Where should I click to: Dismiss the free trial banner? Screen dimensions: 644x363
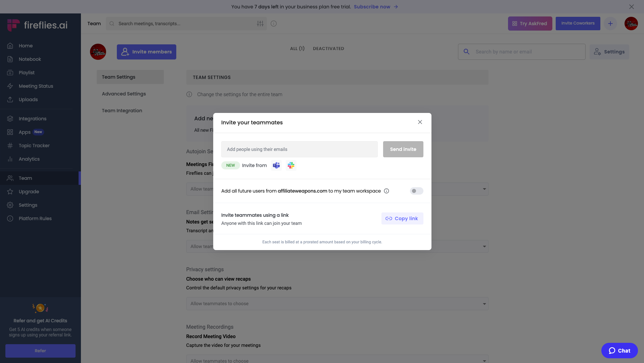click(x=631, y=7)
